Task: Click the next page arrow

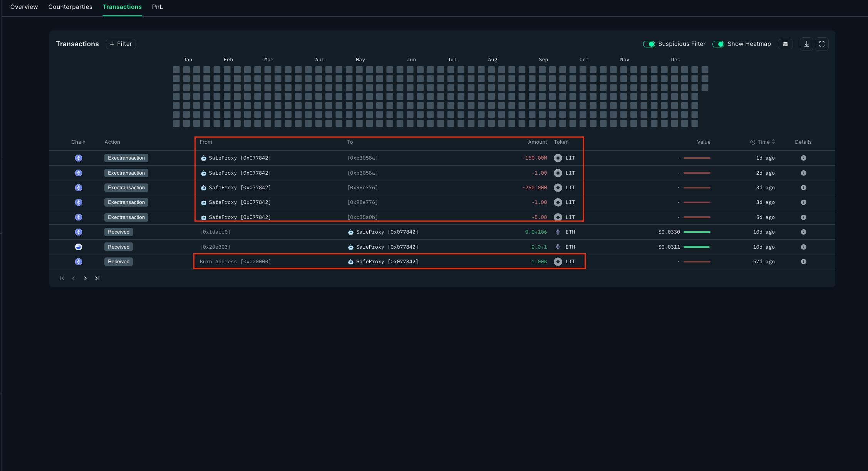Action: [85, 278]
